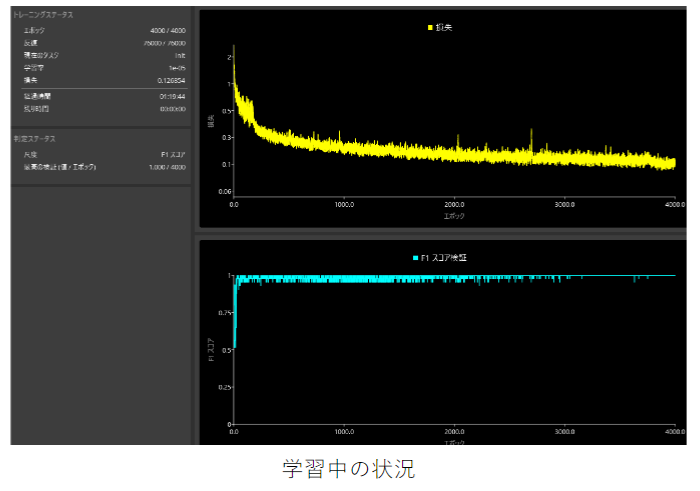The image size is (700, 491).
Task: Click the 学習中の状況 caption text
Action: tap(348, 469)
